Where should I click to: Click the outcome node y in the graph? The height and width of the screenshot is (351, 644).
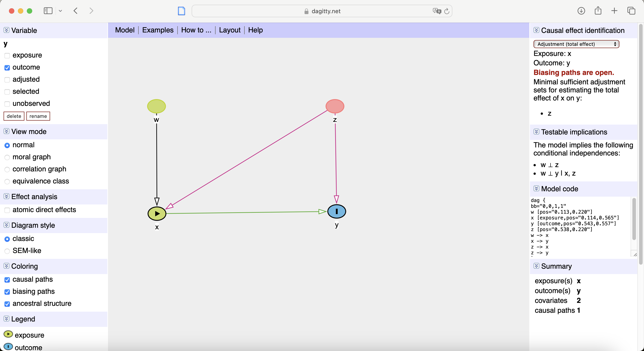point(337,211)
